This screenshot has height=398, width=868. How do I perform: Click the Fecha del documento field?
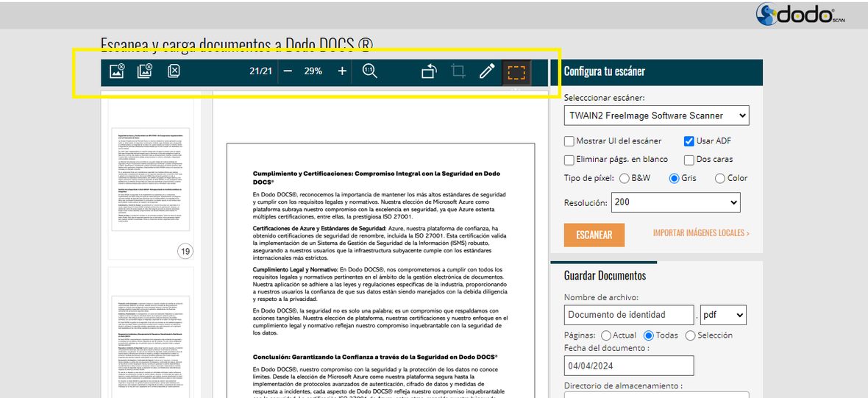629,366
